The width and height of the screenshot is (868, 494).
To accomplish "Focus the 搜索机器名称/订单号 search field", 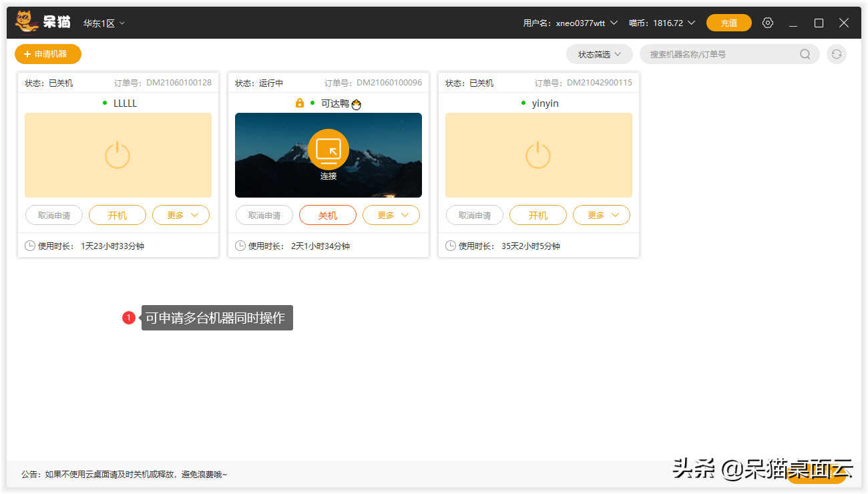I will 730,54.
